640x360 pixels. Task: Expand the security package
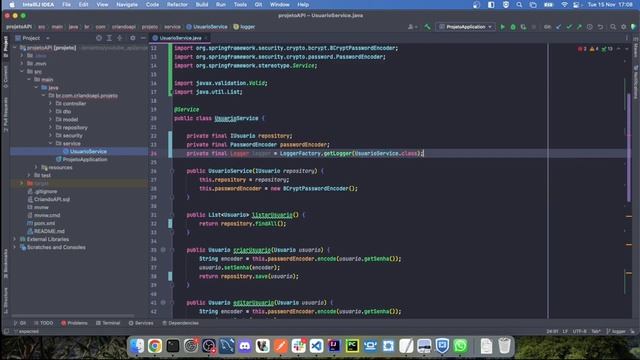tap(50, 136)
